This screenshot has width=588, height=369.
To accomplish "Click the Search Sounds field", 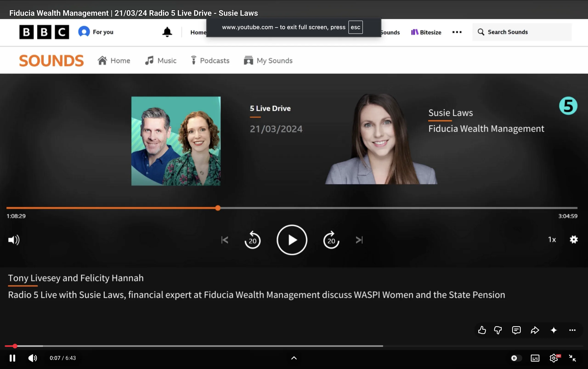I will (x=522, y=32).
